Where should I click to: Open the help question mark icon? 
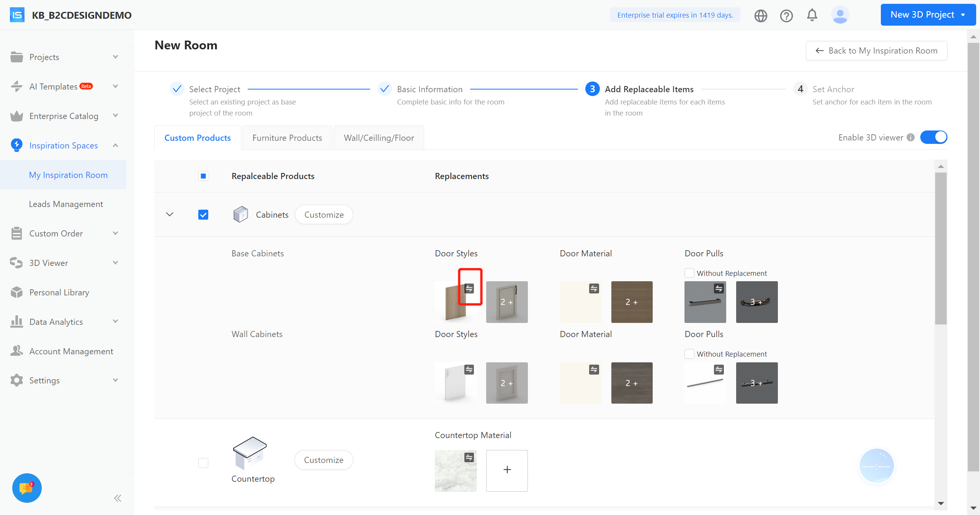click(x=786, y=15)
